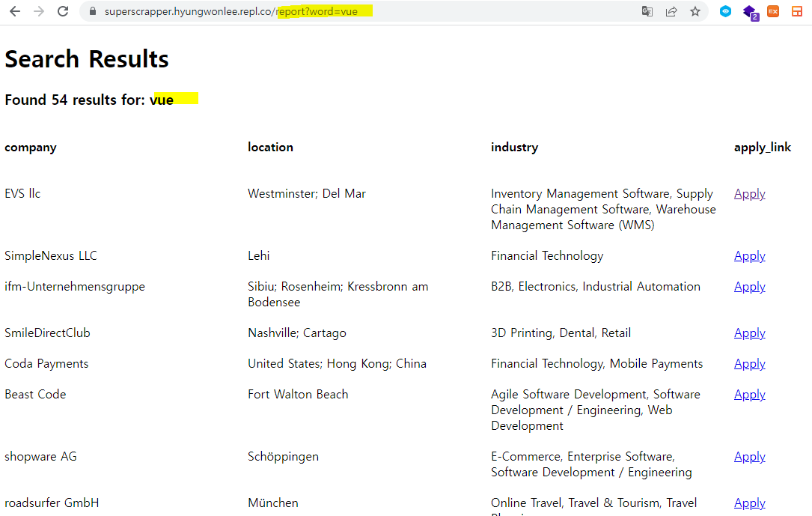Click the München location cell
Image resolution: width=812 pixels, height=516 pixels.
point(273,503)
